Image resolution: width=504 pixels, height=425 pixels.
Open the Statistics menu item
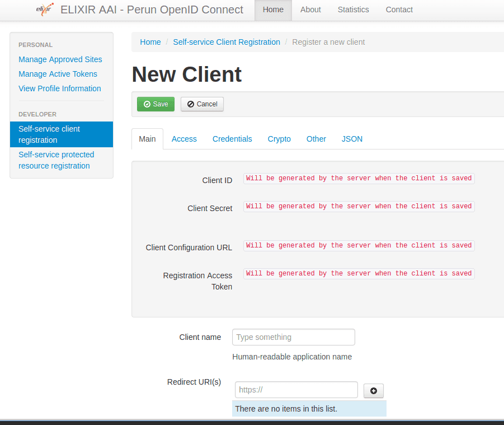pyautogui.click(x=353, y=10)
